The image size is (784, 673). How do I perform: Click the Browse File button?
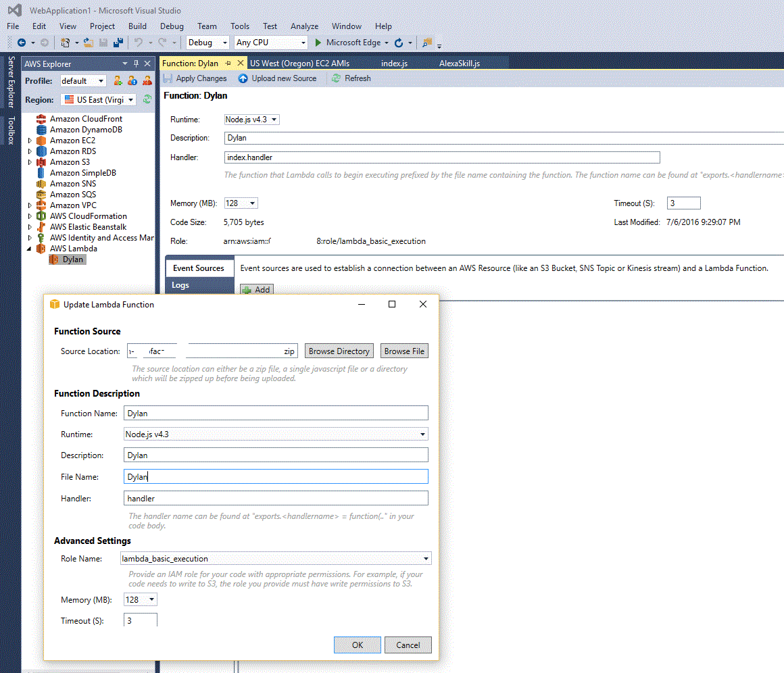[404, 351]
